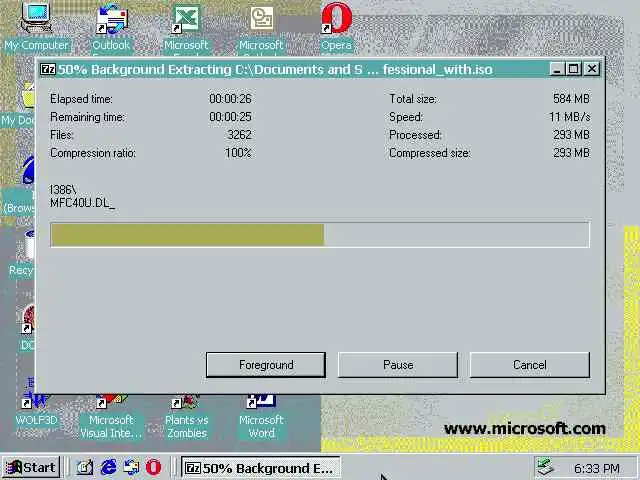The height and width of the screenshot is (480, 640).
Task: Select the Microsoft Word desktop shortcut
Action: (261, 417)
